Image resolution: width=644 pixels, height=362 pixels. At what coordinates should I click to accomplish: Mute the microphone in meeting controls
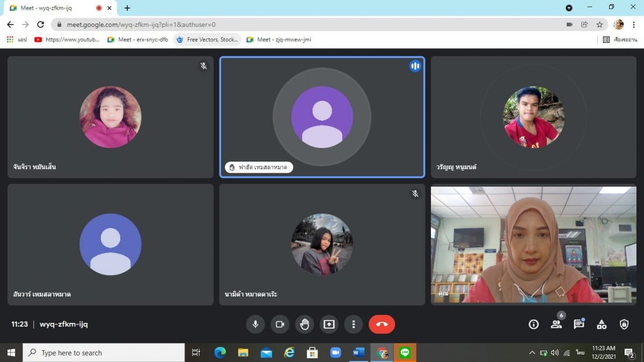(255, 324)
